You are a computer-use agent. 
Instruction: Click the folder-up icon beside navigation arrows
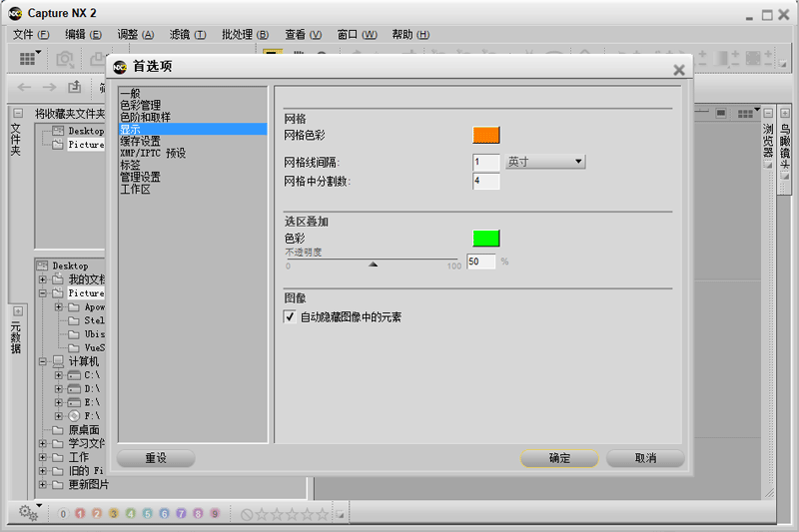pyautogui.click(x=75, y=87)
